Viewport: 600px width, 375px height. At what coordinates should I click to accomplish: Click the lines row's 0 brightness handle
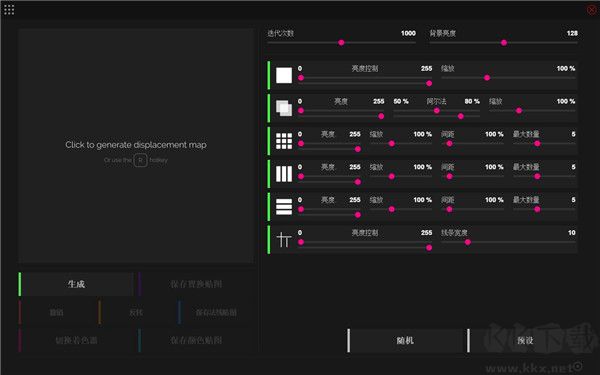(301, 242)
